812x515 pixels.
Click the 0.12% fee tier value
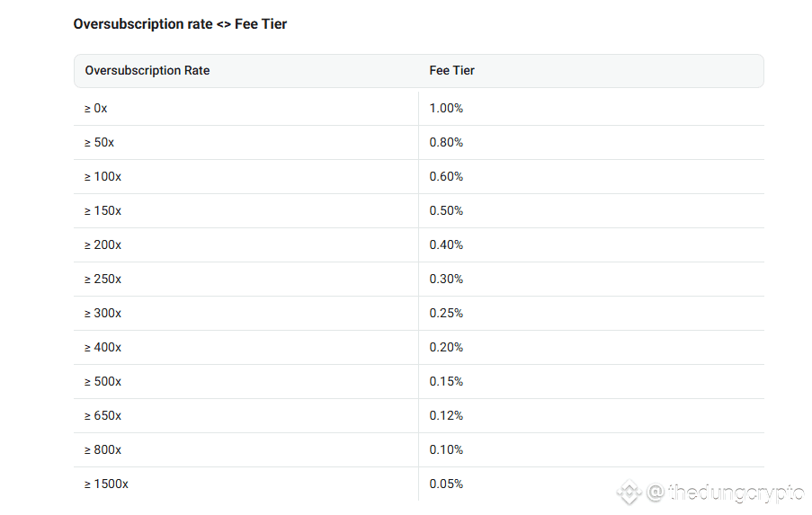click(x=446, y=415)
